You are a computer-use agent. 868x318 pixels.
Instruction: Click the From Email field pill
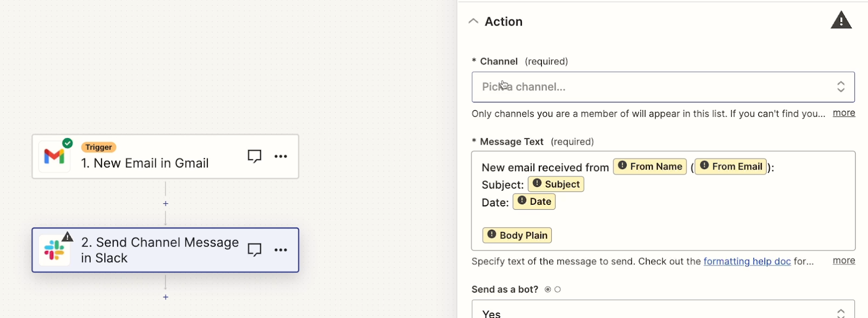coord(731,166)
